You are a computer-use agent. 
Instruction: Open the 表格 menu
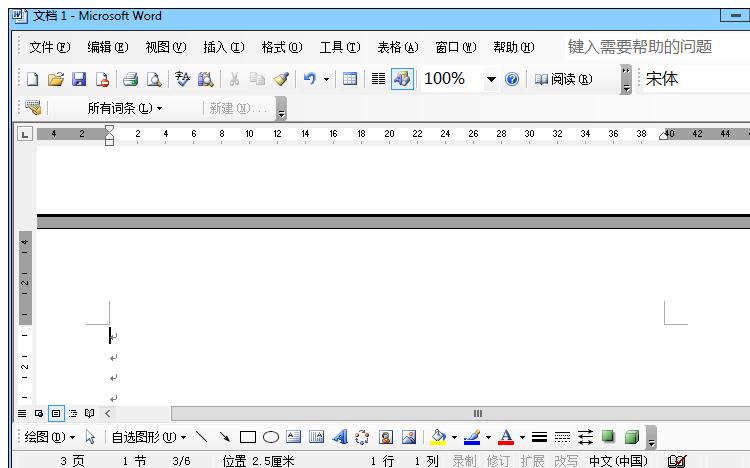click(397, 47)
